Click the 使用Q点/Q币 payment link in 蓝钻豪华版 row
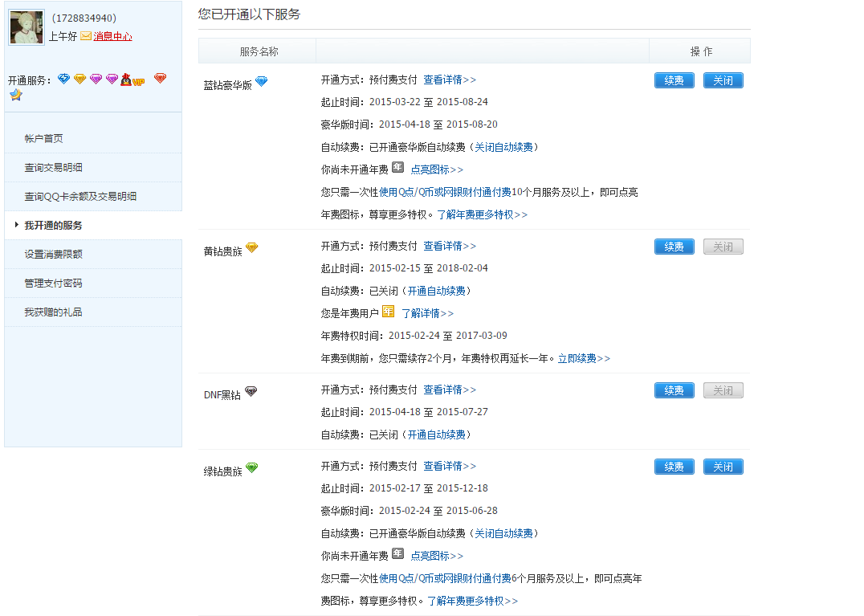Viewport: 864px width, 616px height. pyautogui.click(x=445, y=192)
